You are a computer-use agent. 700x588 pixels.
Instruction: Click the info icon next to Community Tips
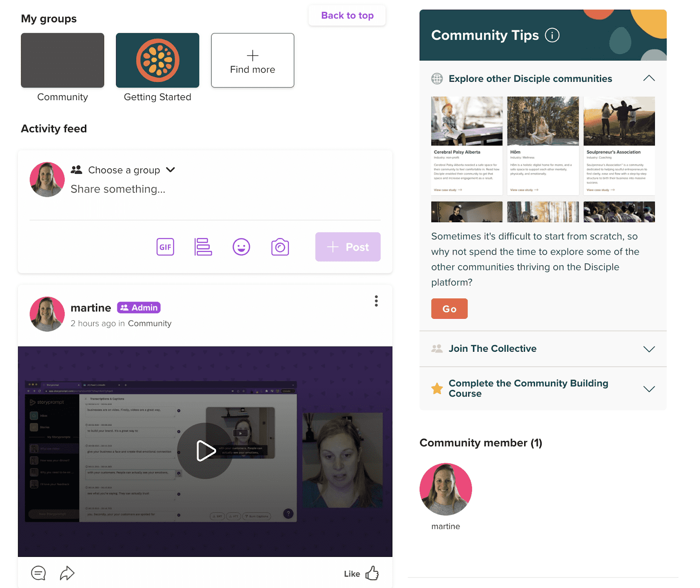pos(552,35)
